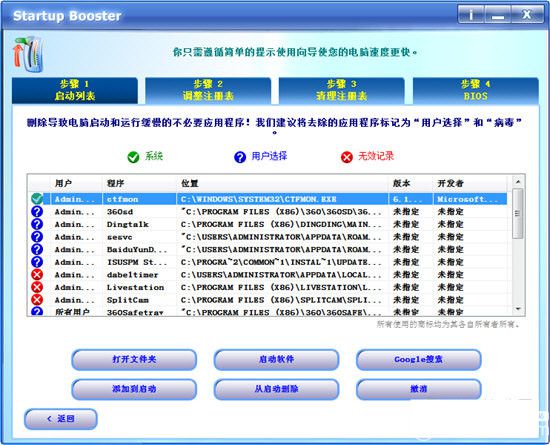Click the DINGDING\MAIN path cell
The image size is (550, 445).
pyautogui.click(x=281, y=224)
